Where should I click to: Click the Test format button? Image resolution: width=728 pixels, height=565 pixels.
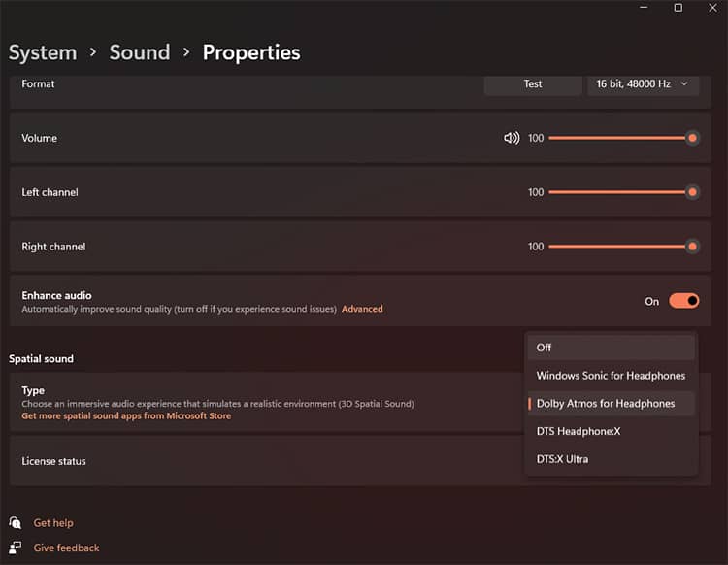(x=533, y=84)
